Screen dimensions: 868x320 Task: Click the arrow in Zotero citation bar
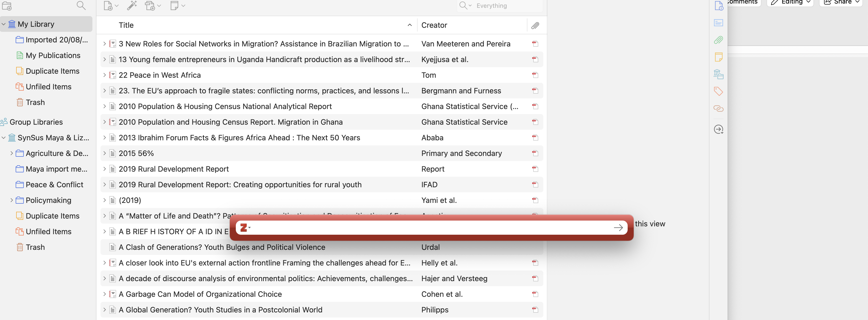[x=618, y=228]
